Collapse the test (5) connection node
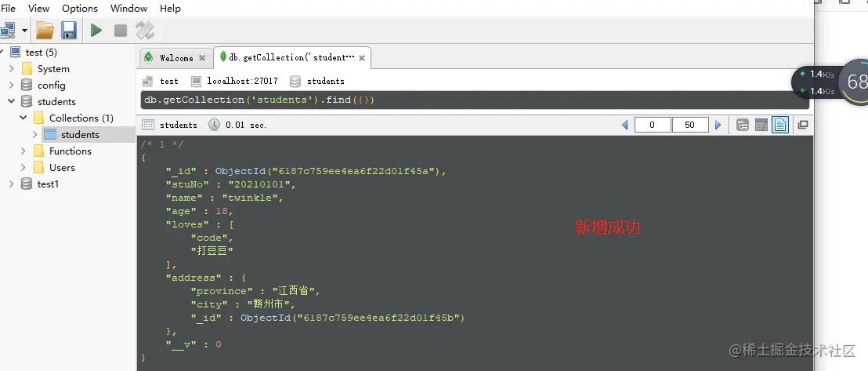 pos(2,52)
